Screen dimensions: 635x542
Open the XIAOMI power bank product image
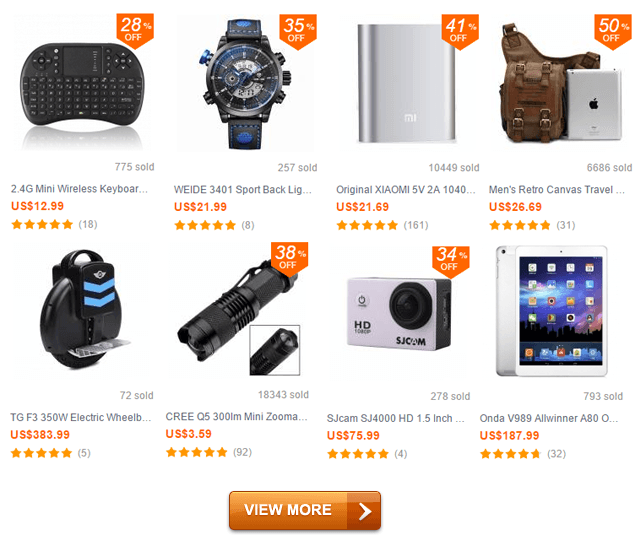[x=407, y=83]
